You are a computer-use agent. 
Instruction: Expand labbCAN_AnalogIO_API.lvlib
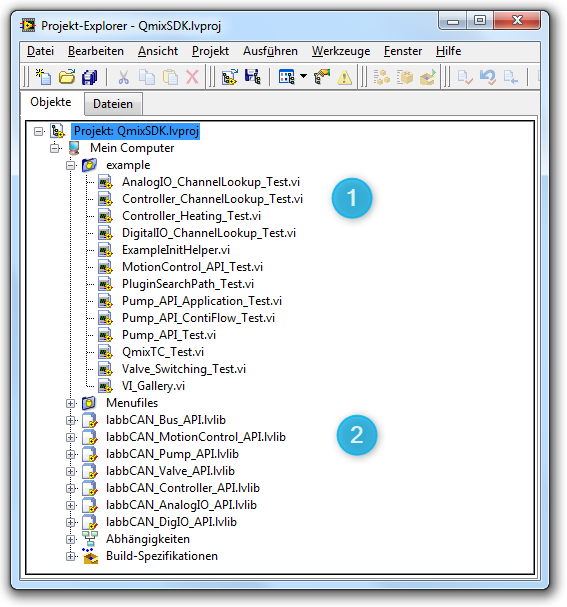(x=70, y=506)
